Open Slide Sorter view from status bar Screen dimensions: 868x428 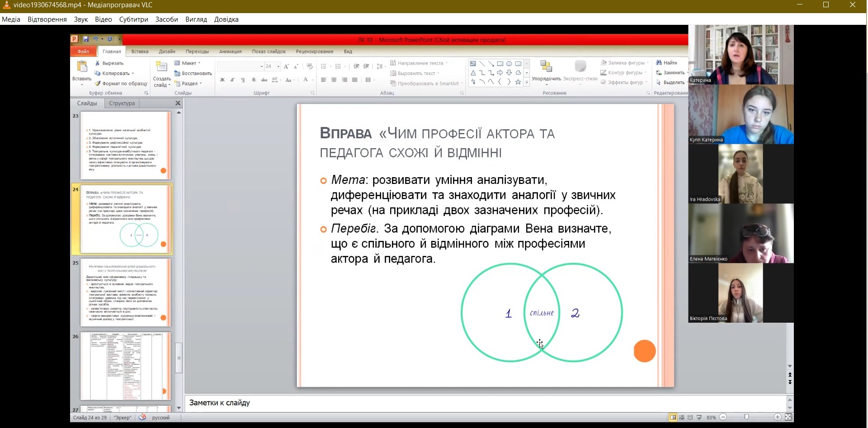682,417
